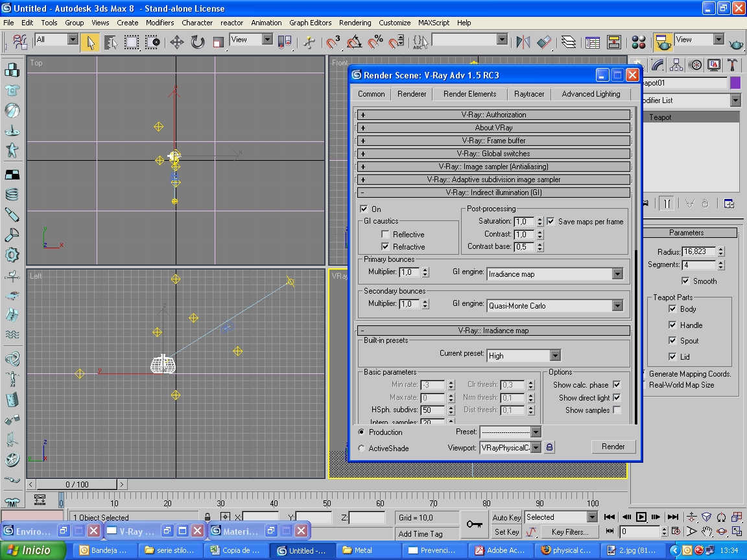This screenshot has height=560, width=747.
Task: Click the Windows Inicio start button
Action: point(33,550)
